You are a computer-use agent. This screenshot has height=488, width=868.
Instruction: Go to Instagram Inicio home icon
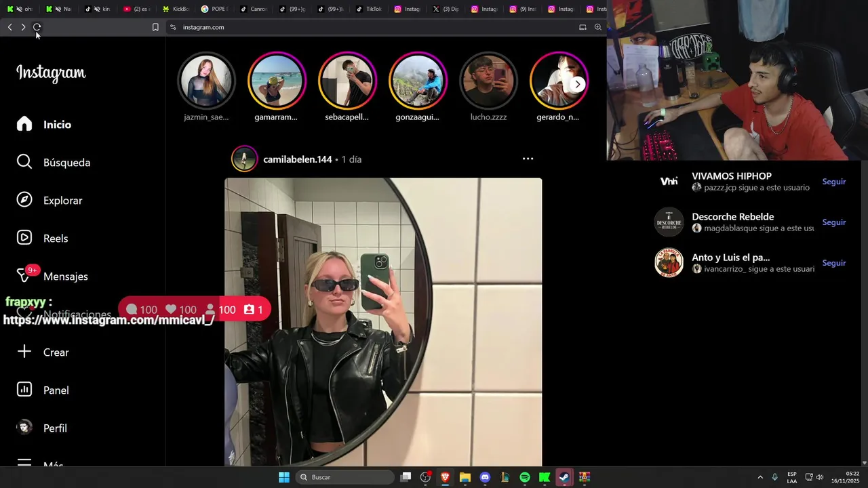pos(24,124)
